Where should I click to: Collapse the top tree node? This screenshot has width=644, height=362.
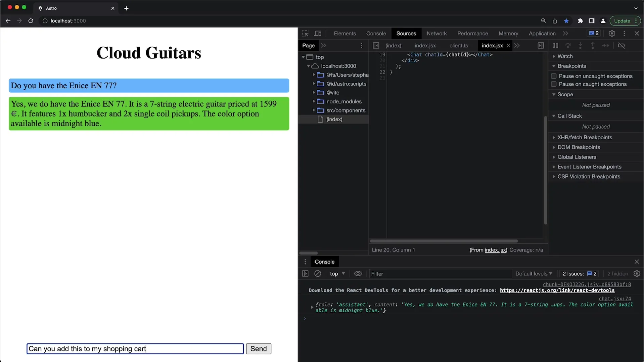pos(303,57)
